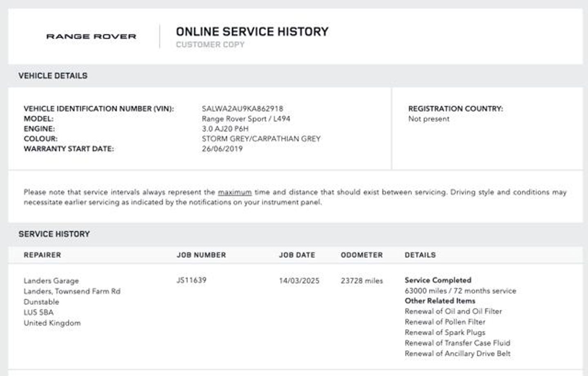Click the Job Date column header
Viewport: 588px width, 376px height.
pyautogui.click(x=297, y=255)
